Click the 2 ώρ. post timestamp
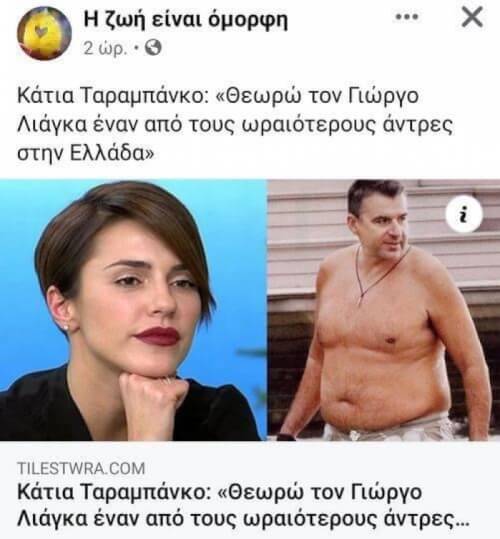Screen dimensions: 500x539 tap(105, 48)
